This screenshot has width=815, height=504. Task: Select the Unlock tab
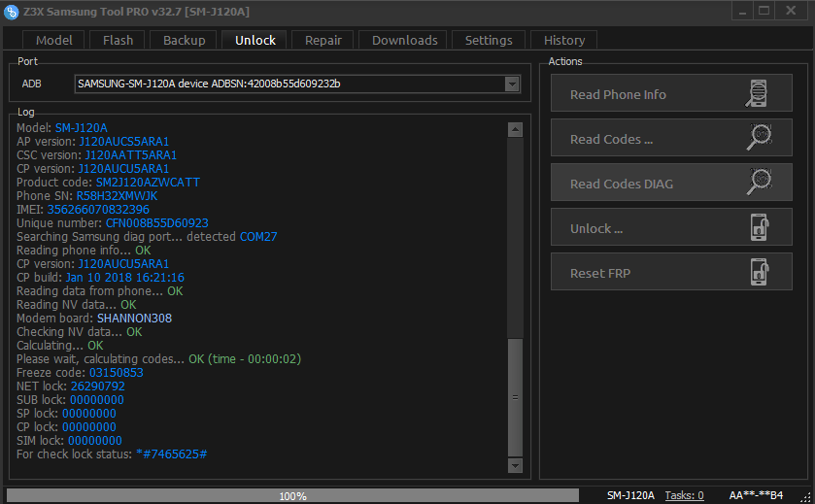(x=255, y=40)
